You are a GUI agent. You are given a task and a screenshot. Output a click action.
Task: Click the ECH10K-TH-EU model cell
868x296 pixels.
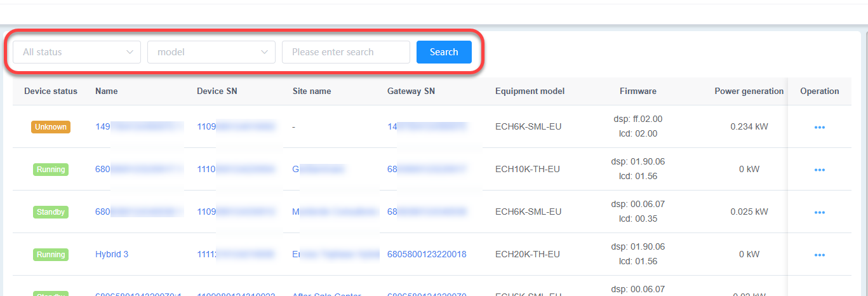click(x=528, y=169)
